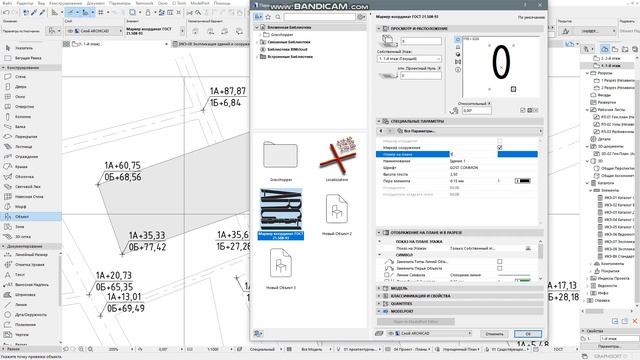Expand 'Классификация и свойства' section

click(379, 296)
